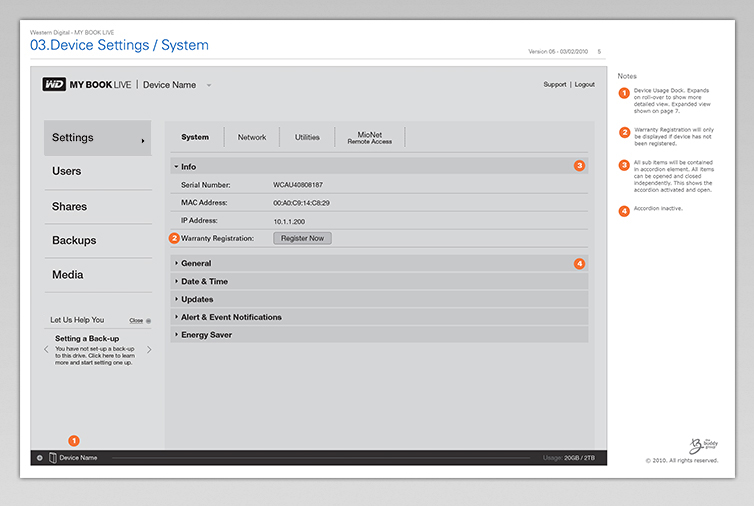Click the gear icon in bottom dock
This screenshot has width=754, height=506.
(x=40, y=458)
